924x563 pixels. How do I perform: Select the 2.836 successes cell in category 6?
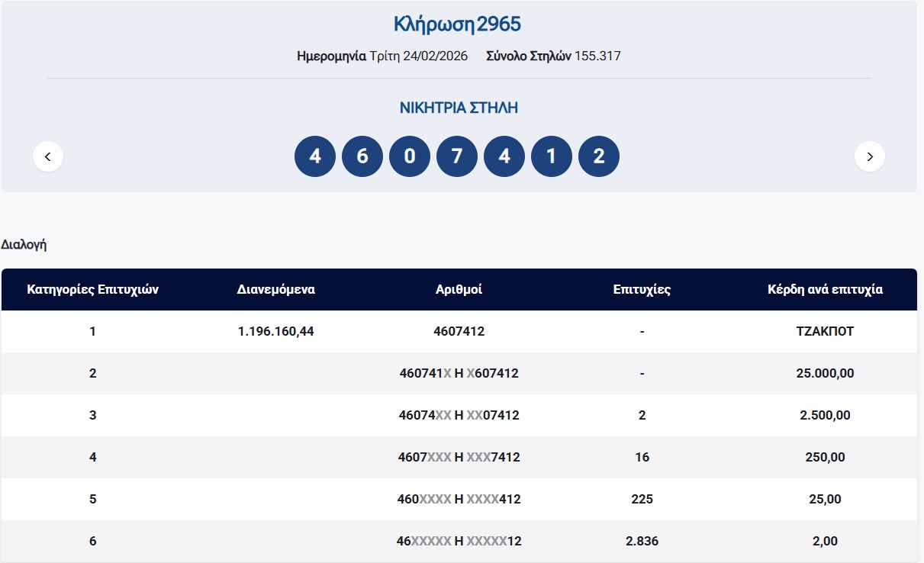(642, 542)
